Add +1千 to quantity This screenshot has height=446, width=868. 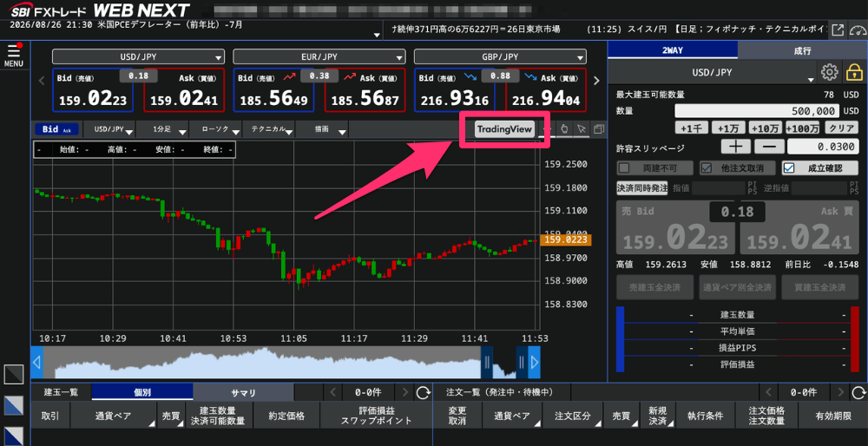tap(692, 128)
